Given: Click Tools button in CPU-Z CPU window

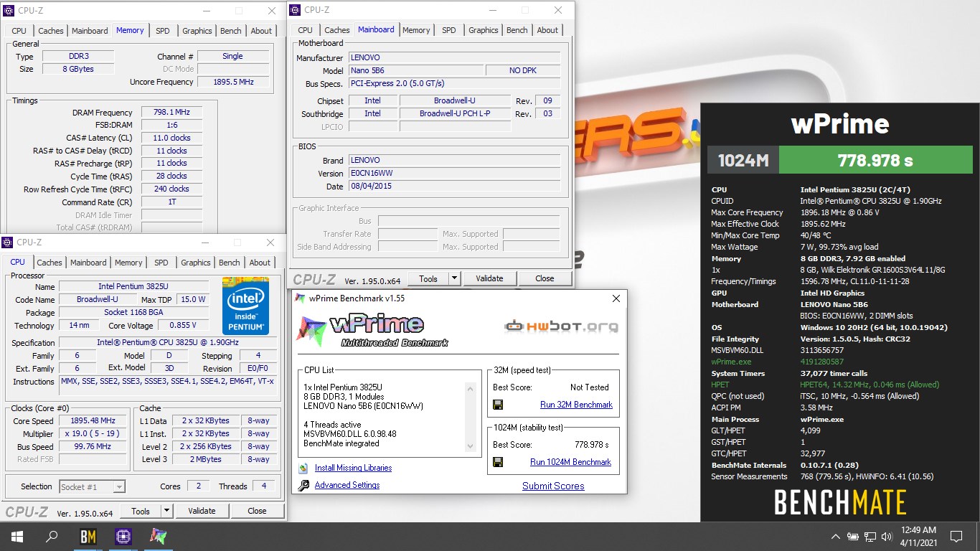Looking at the screenshot, I should tap(141, 511).
